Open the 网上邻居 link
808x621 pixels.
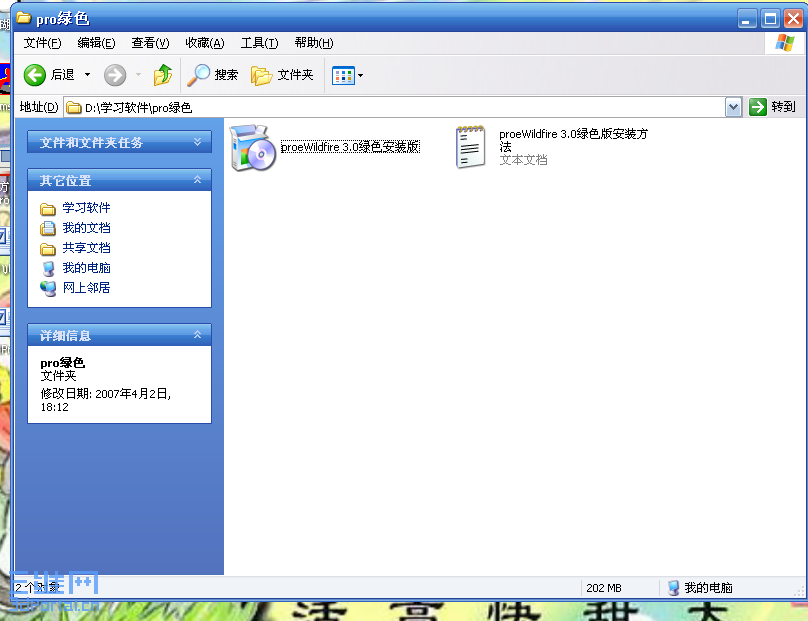pos(86,288)
